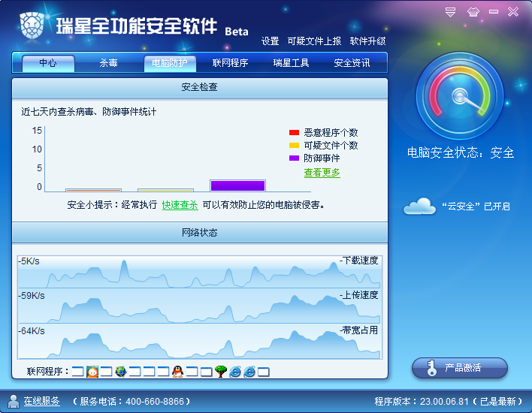Click the purple defense events bar
Screen dimensions: 532x413
point(237,185)
